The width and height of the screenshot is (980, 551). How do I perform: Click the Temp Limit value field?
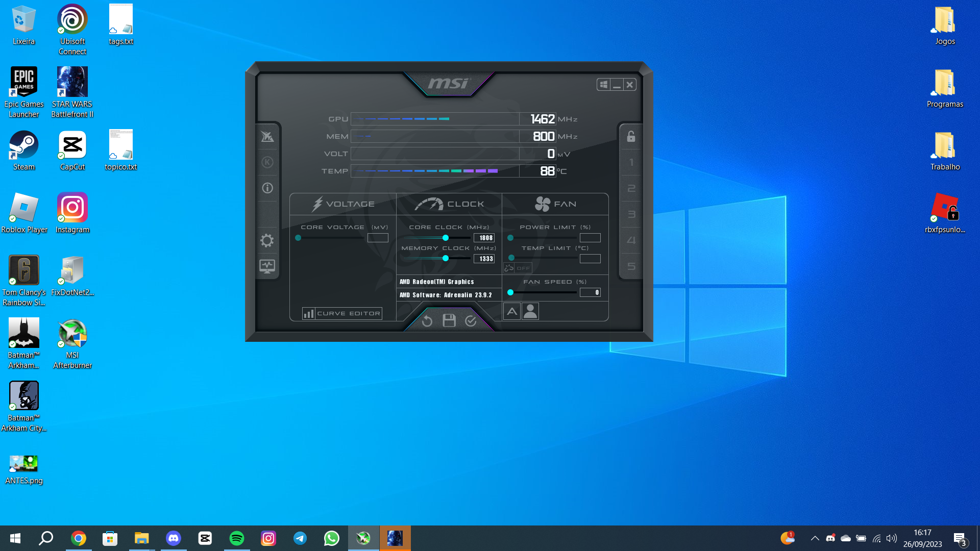(590, 259)
